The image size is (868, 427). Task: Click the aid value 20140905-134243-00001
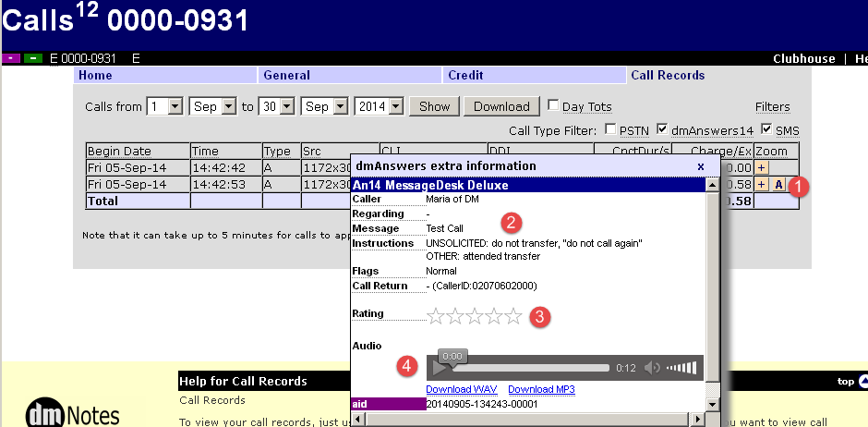(x=482, y=404)
